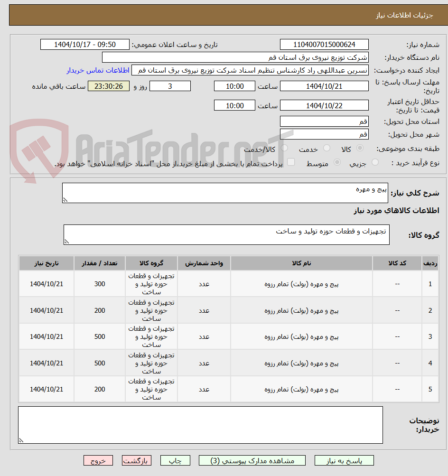Click the بازگشت back button
Screen dimensions: 448x476
(136, 460)
